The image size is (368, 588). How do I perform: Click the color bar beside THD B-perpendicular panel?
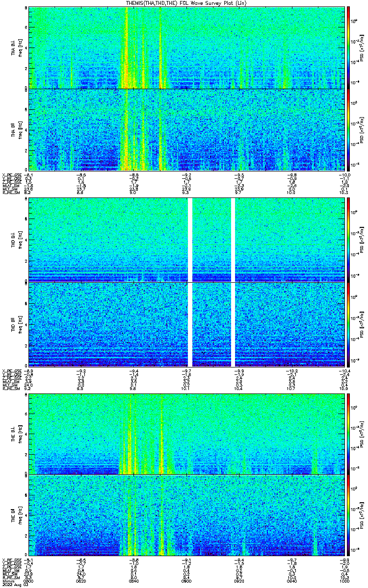(x=349, y=240)
